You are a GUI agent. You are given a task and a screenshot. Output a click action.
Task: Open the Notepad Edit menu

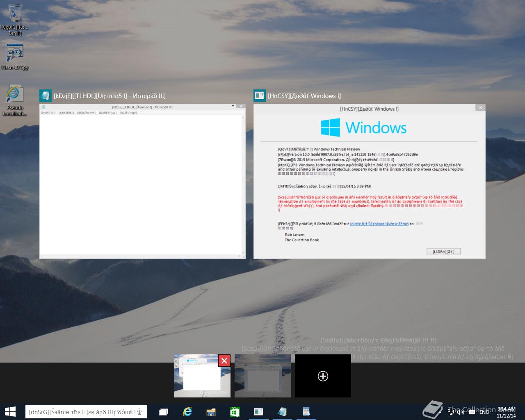click(x=66, y=113)
